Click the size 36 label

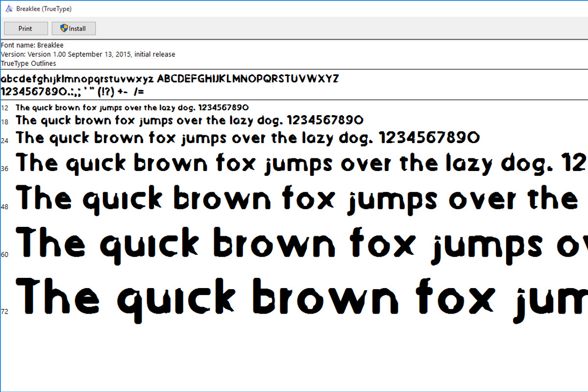click(x=5, y=169)
